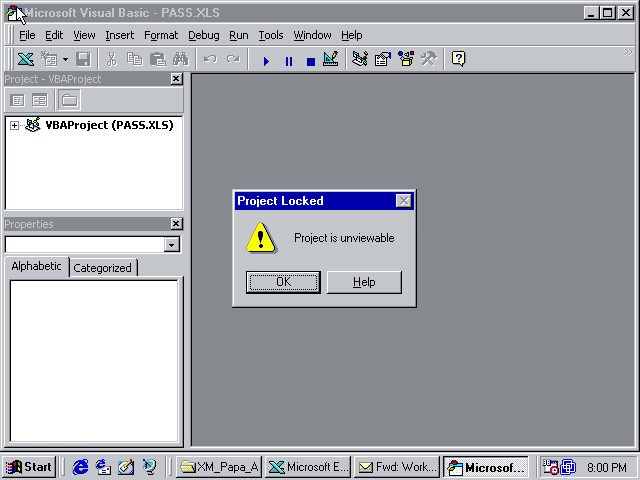Toggle Design Mode icon

(x=331, y=59)
